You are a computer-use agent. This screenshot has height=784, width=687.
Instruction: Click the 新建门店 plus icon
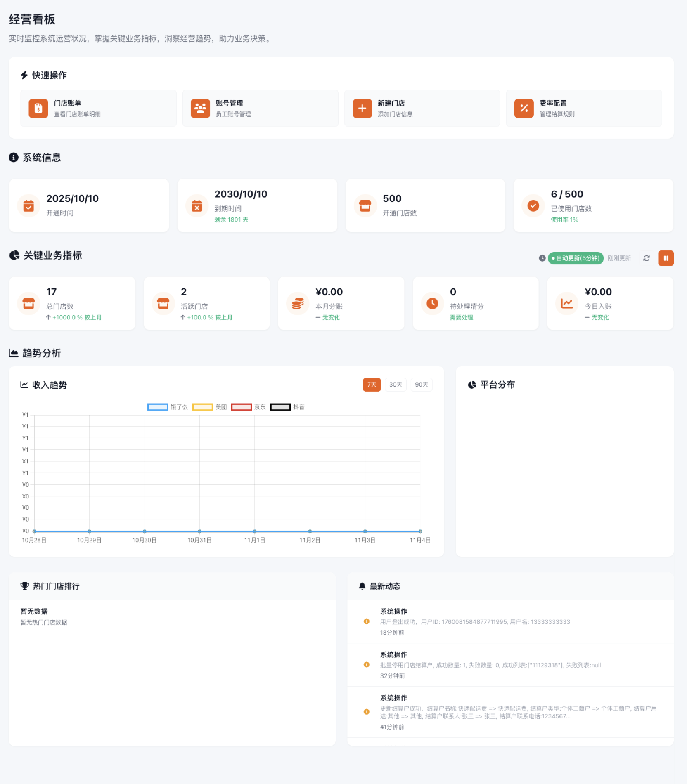362,108
